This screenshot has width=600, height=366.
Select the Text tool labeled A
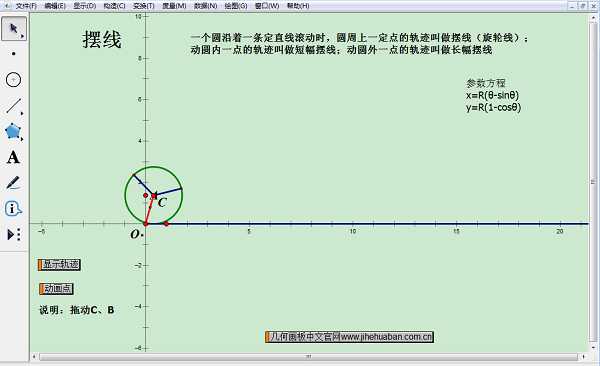[x=13, y=157]
